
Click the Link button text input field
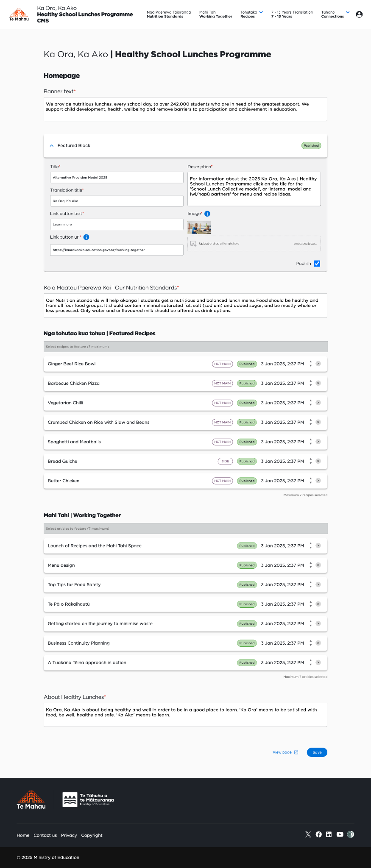[x=117, y=224]
